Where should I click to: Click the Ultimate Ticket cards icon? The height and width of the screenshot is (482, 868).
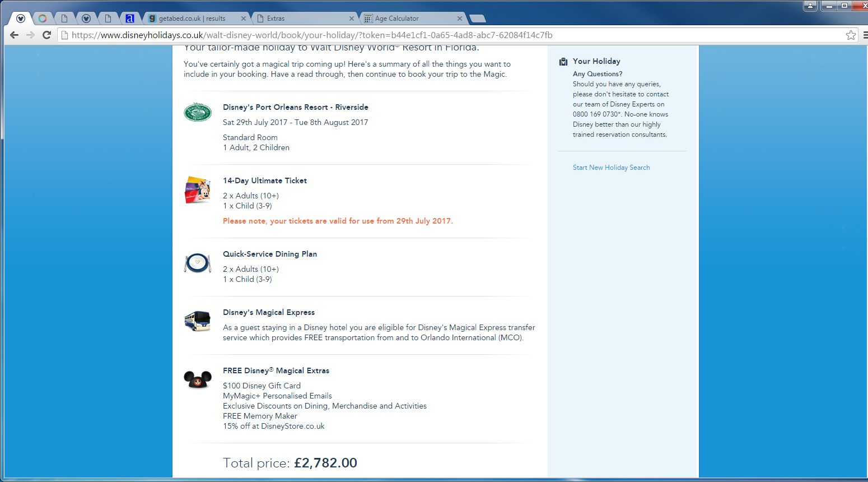click(198, 190)
